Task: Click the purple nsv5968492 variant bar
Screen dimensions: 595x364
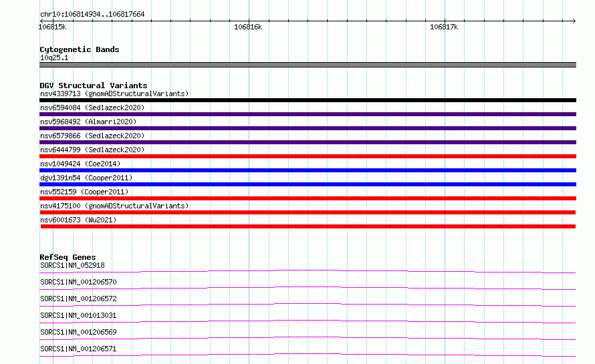Action: pyautogui.click(x=308, y=128)
